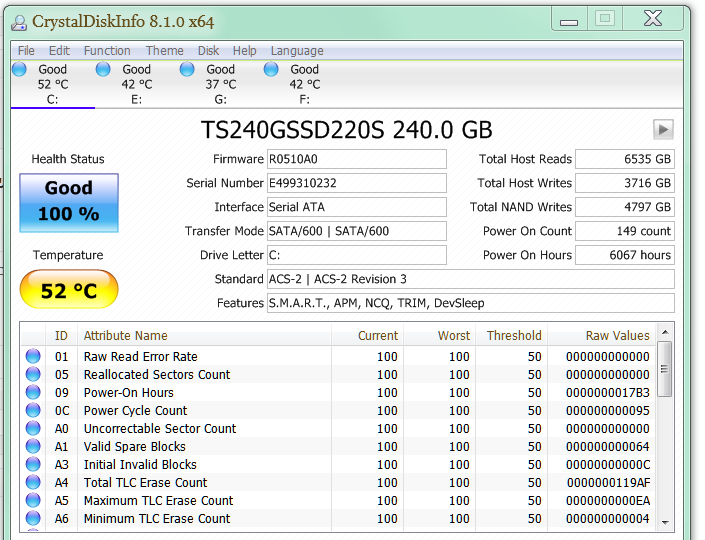Click status orb for Raw Read Error Rate
The height and width of the screenshot is (540, 705).
[33, 356]
